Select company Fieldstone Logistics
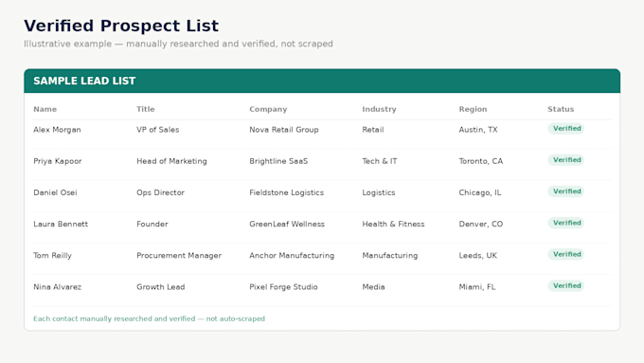The height and width of the screenshot is (363, 644). point(286,192)
